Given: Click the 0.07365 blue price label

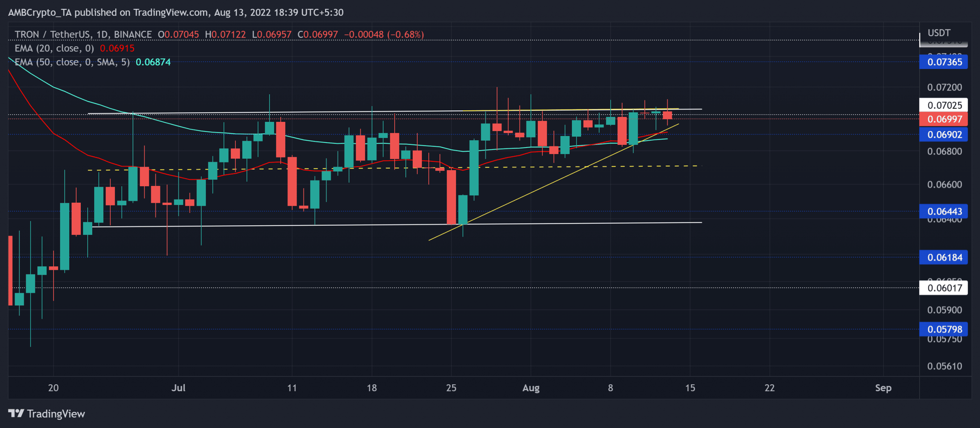Looking at the screenshot, I should click(x=944, y=62).
